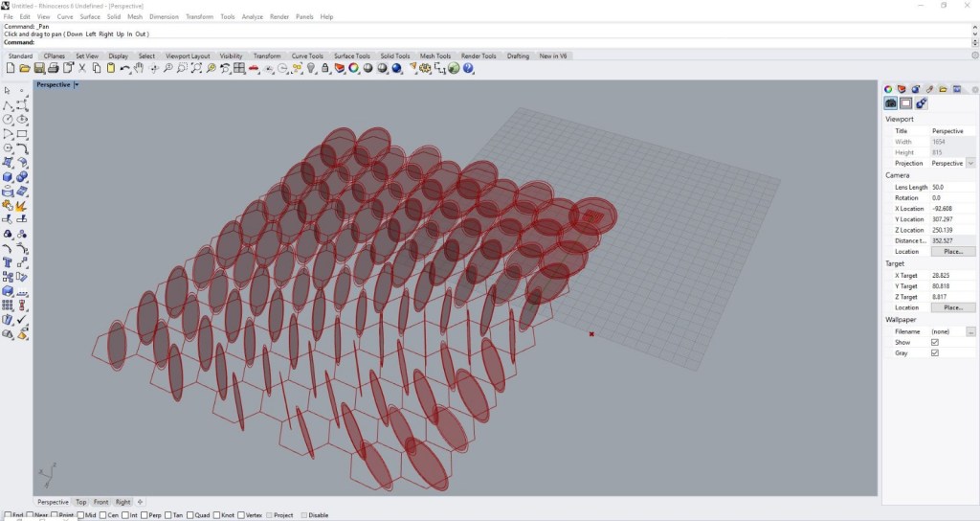Click the camera icon in properties panel

[x=891, y=103]
